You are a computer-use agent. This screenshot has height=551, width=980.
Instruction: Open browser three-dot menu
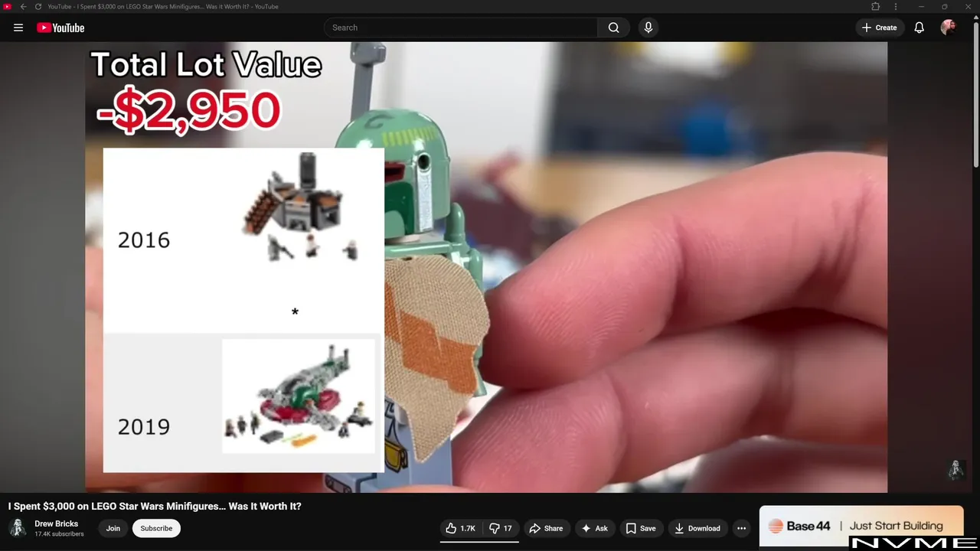coord(895,7)
